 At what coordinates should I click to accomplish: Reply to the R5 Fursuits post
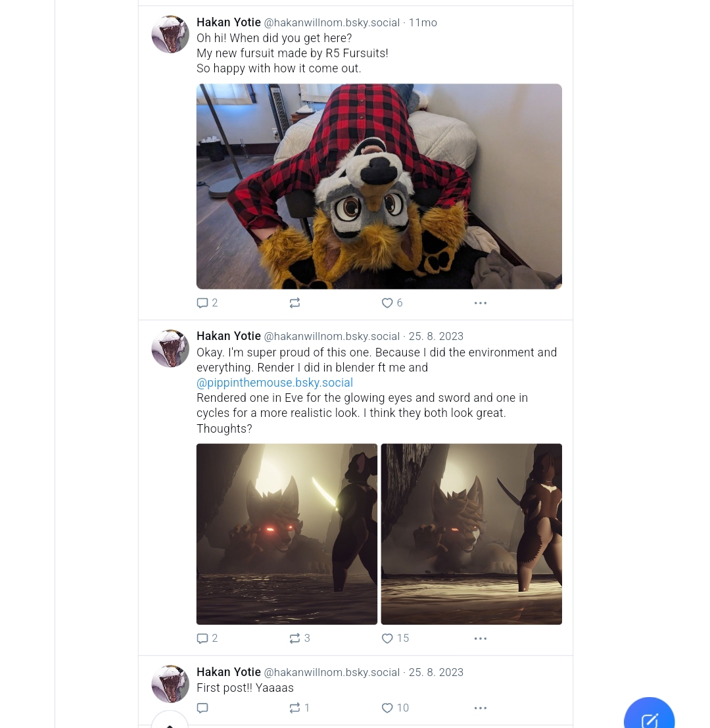tap(207, 303)
